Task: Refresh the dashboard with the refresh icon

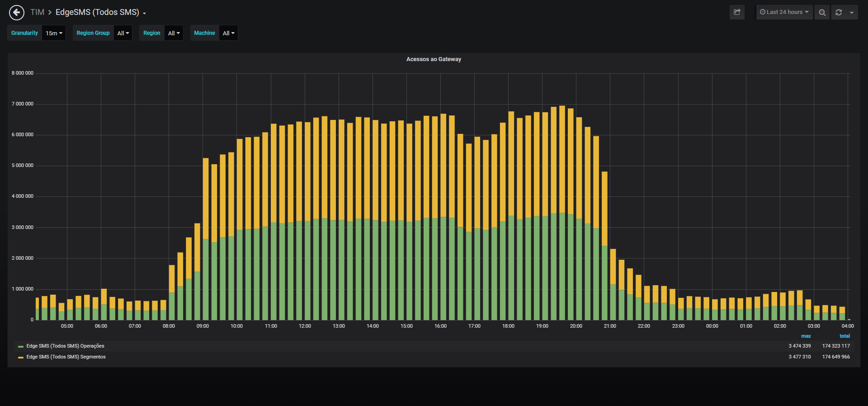Action: [x=839, y=12]
